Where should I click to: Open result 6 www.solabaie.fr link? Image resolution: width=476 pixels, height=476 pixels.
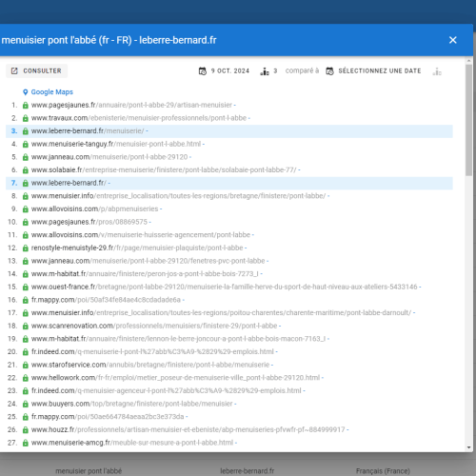click(164, 170)
